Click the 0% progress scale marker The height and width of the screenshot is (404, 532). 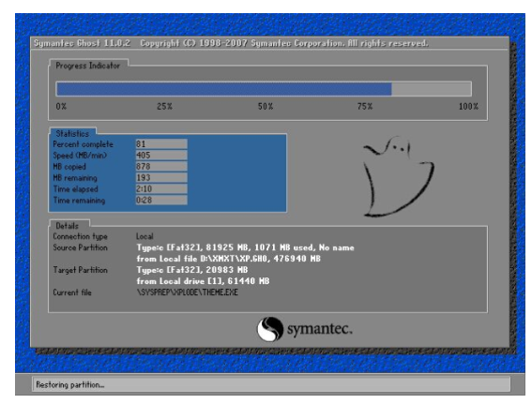coord(61,107)
